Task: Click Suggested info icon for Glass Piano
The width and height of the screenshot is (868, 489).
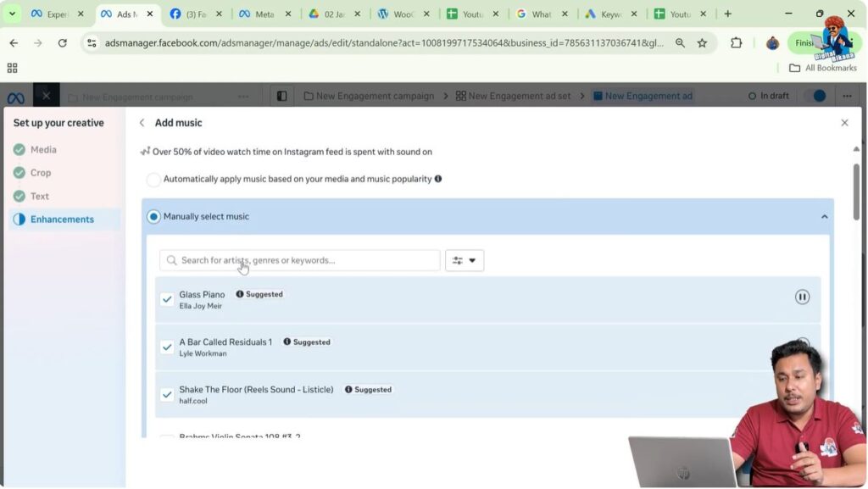Action: coord(240,294)
